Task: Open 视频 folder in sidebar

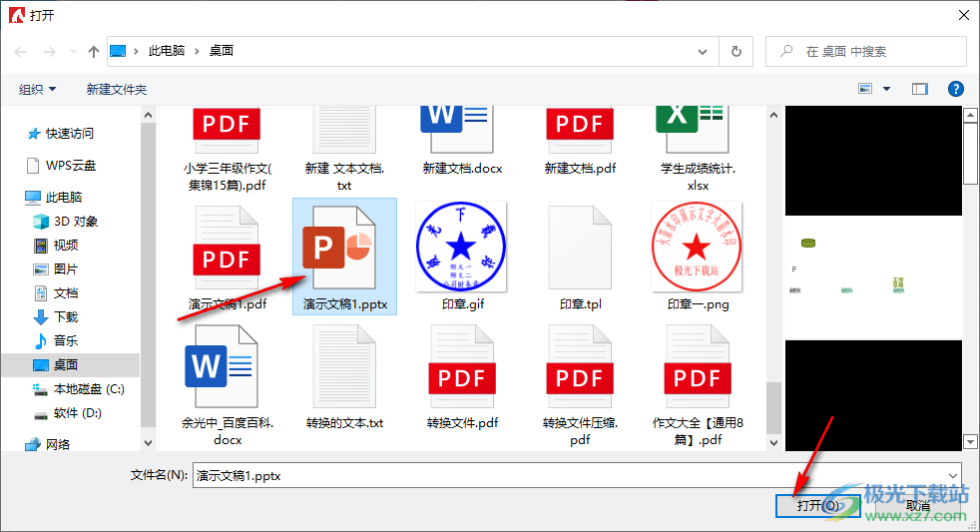Action: point(56,246)
